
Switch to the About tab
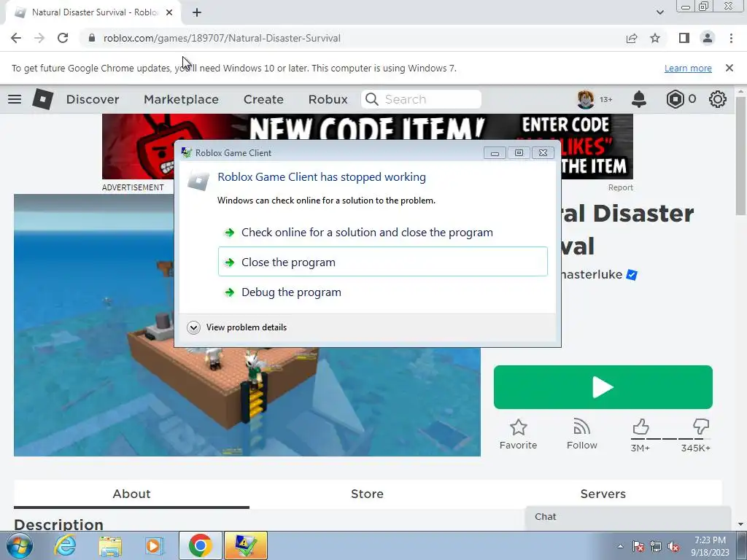point(131,494)
